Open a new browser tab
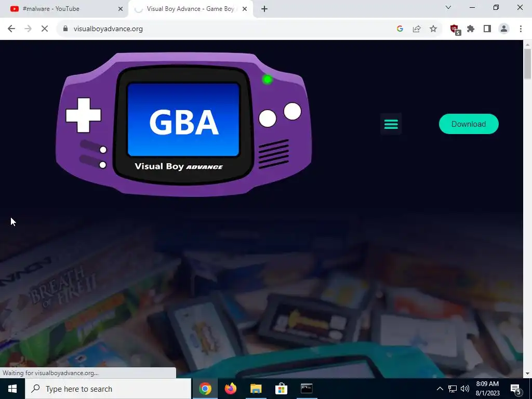 tap(264, 9)
